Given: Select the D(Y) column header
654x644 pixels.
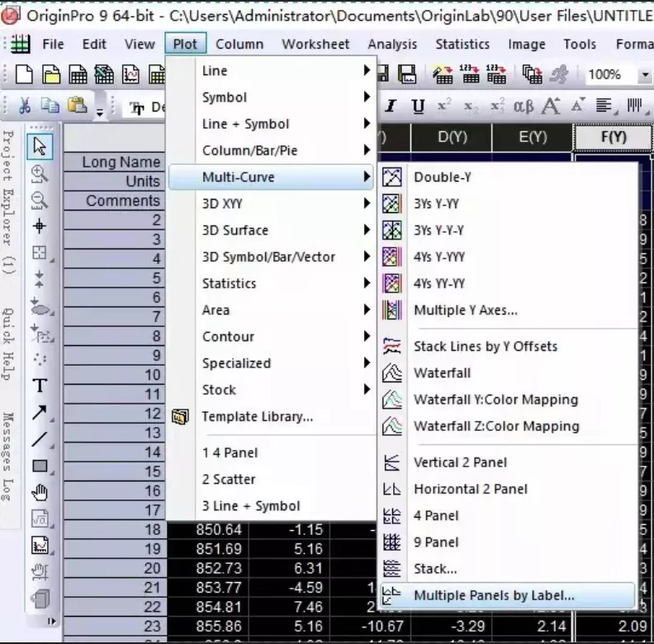Looking at the screenshot, I should 452,137.
